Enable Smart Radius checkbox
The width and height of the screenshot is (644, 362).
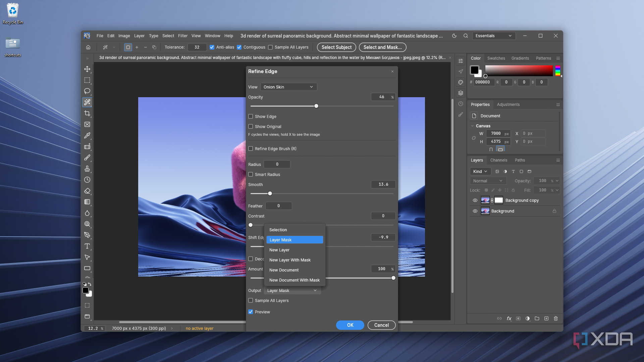pyautogui.click(x=251, y=174)
